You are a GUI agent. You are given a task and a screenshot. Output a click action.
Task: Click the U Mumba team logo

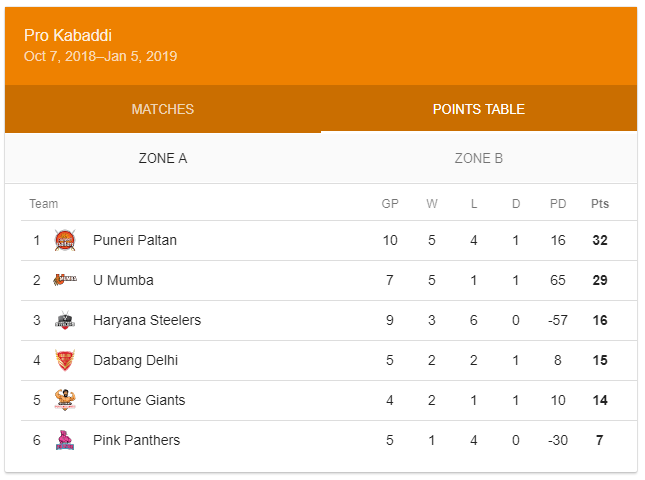(65, 280)
